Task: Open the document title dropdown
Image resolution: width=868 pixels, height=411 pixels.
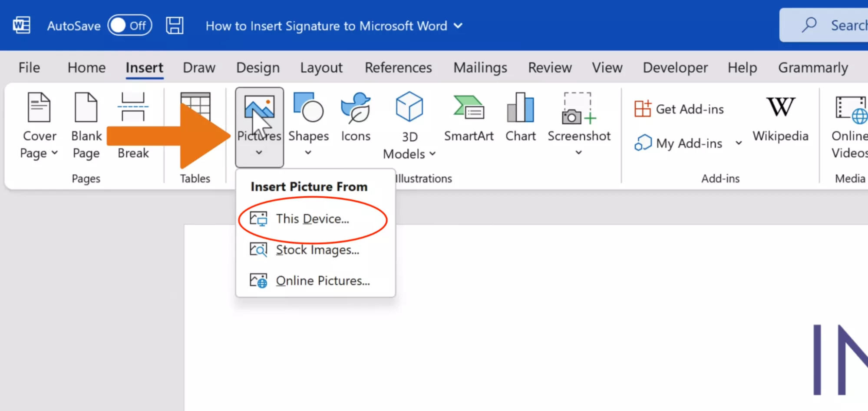Action: coord(458,26)
